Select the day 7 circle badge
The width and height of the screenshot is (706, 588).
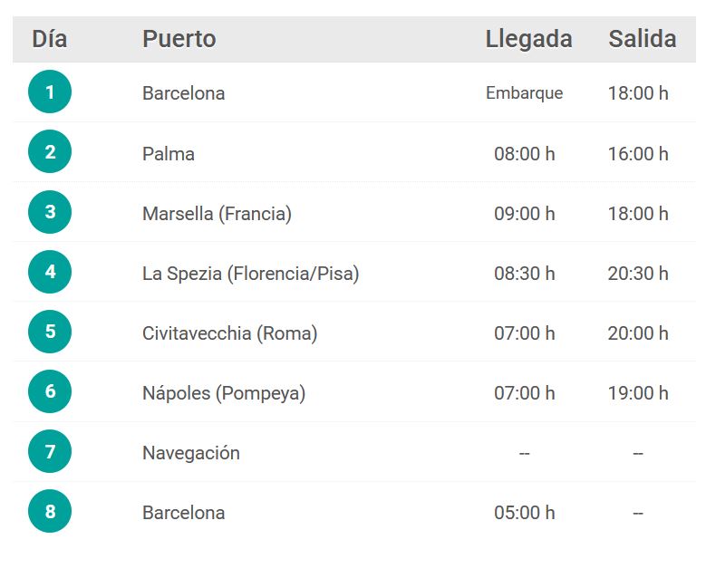pyautogui.click(x=50, y=451)
